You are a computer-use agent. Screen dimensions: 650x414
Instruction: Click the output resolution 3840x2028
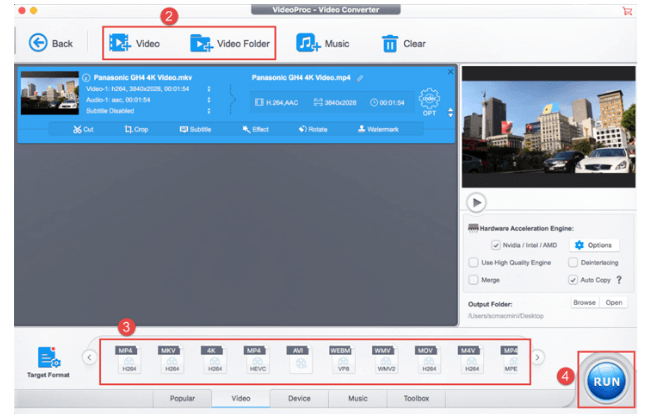pos(335,102)
